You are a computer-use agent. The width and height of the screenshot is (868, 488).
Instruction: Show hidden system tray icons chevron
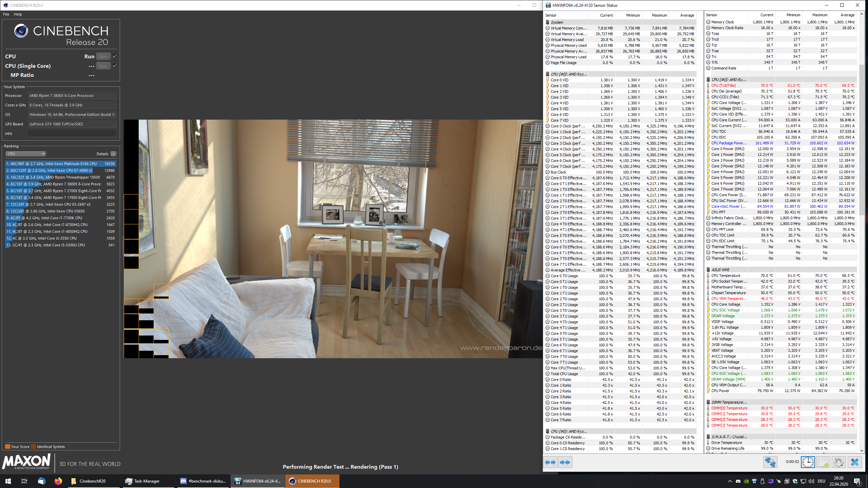point(730,481)
